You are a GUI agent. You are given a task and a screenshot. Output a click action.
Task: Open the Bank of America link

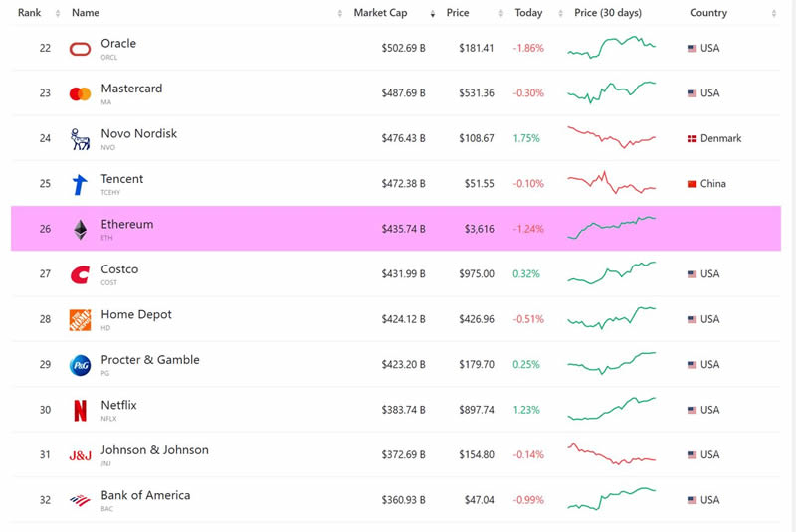click(x=145, y=495)
